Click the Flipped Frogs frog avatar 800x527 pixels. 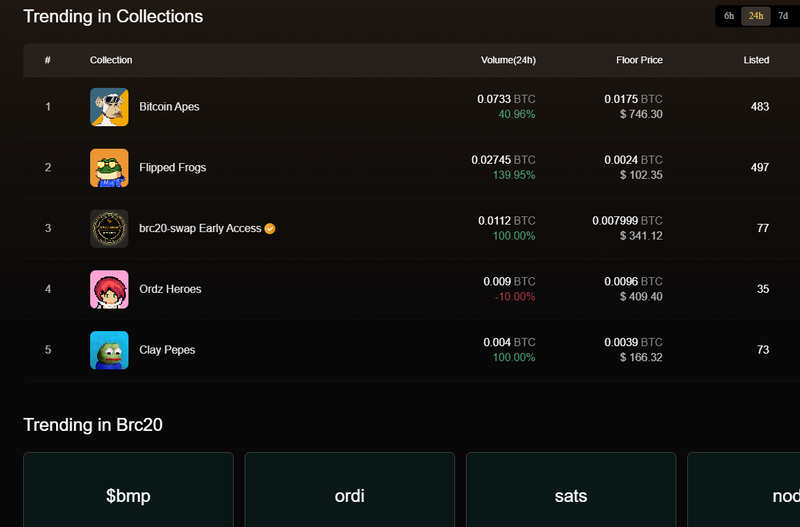[x=109, y=168]
